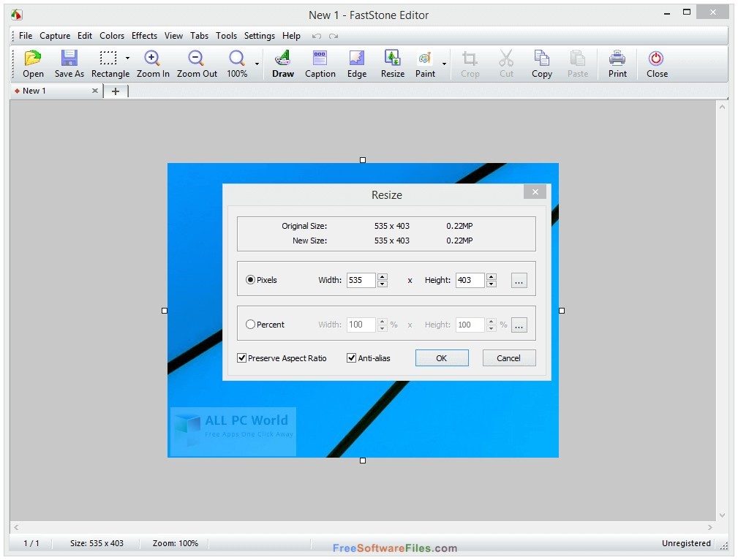This screenshot has width=738, height=560.
Task: Toggle Preserve Aspect Ratio checkbox
Action: tap(242, 358)
